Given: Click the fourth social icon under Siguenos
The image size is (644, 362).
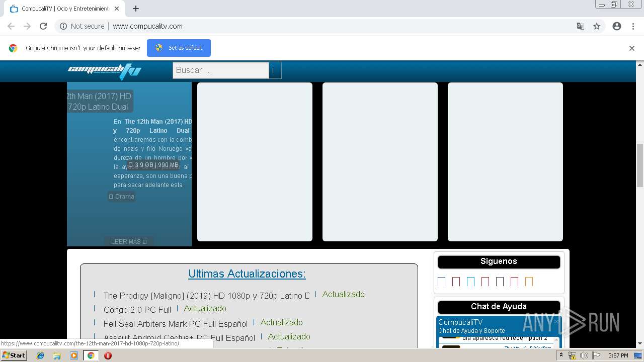Looking at the screenshot, I should 485,282.
